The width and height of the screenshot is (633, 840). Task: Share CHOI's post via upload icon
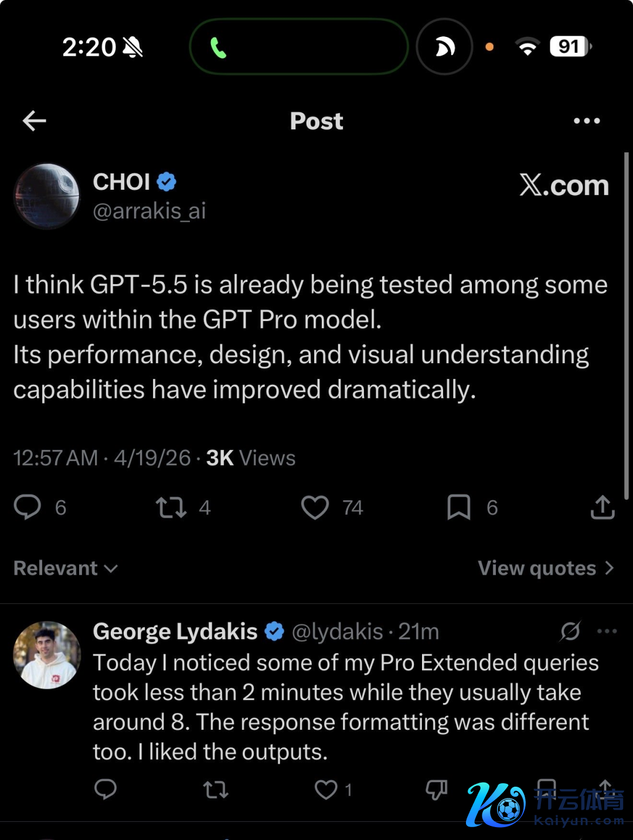603,507
